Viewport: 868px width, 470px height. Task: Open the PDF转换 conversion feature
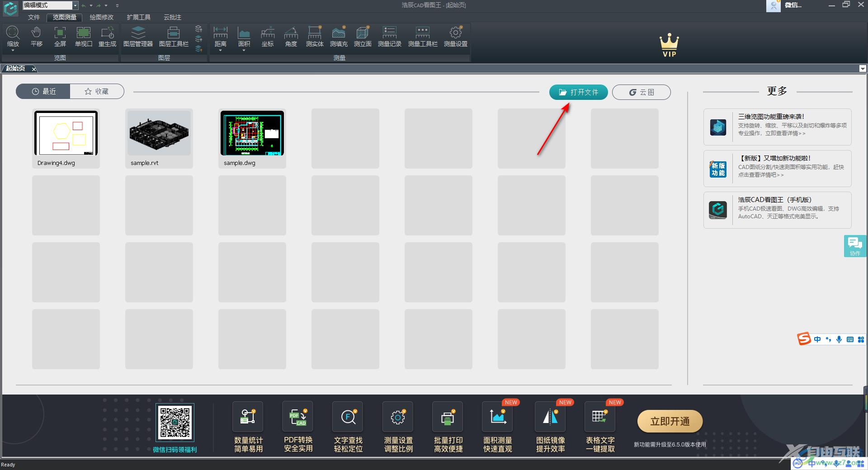coord(298,417)
